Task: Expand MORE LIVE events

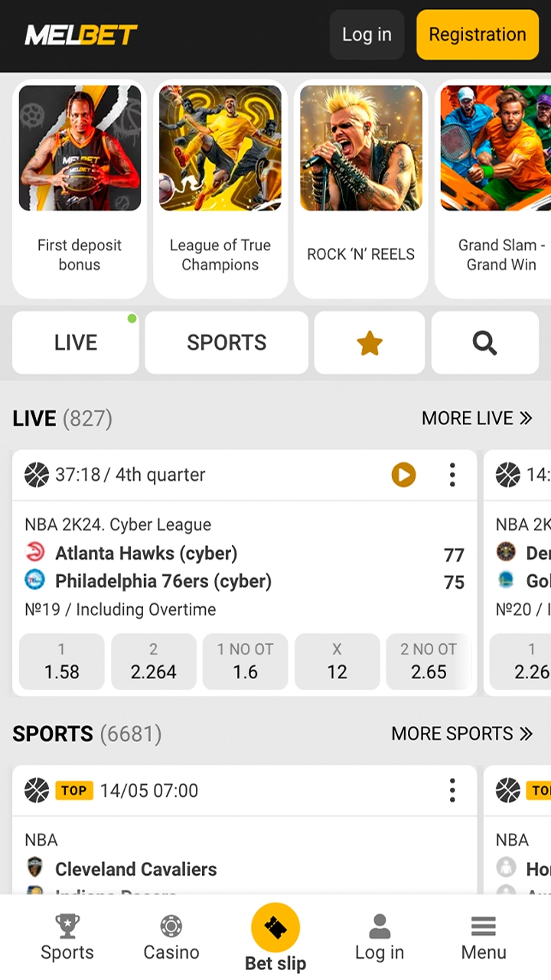Action: 477,418
